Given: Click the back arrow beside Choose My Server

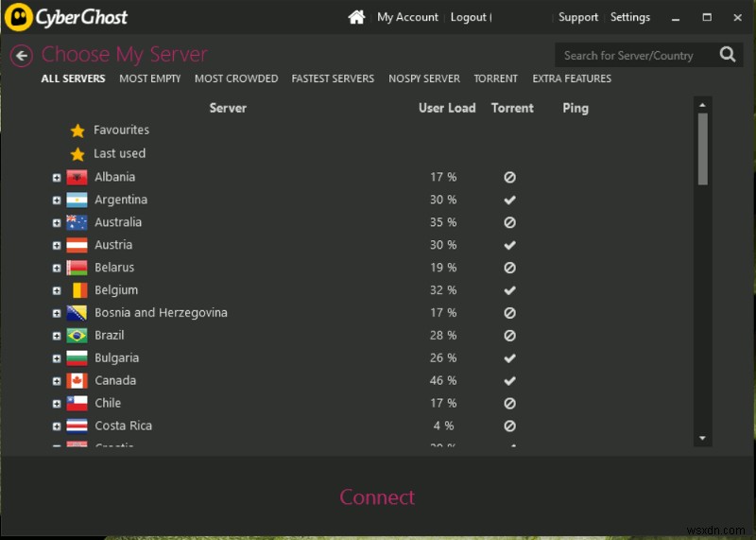Looking at the screenshot, I should coord(22,56).
